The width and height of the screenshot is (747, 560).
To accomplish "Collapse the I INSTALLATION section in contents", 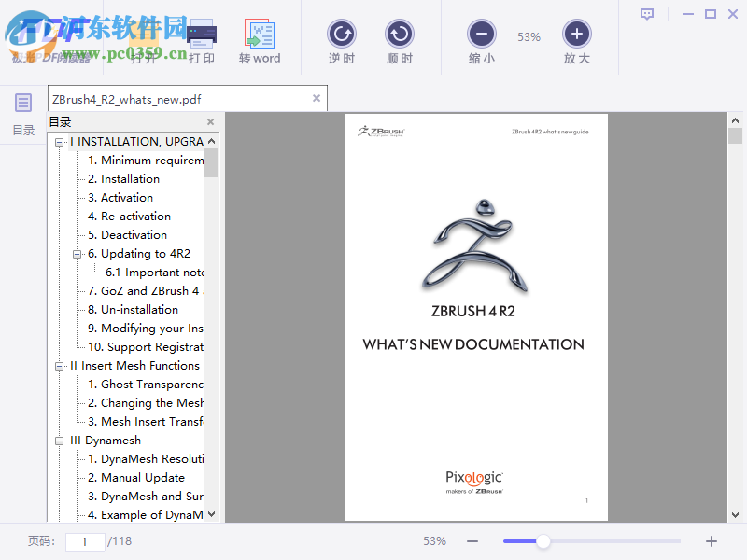I will [x=60, y=141].
